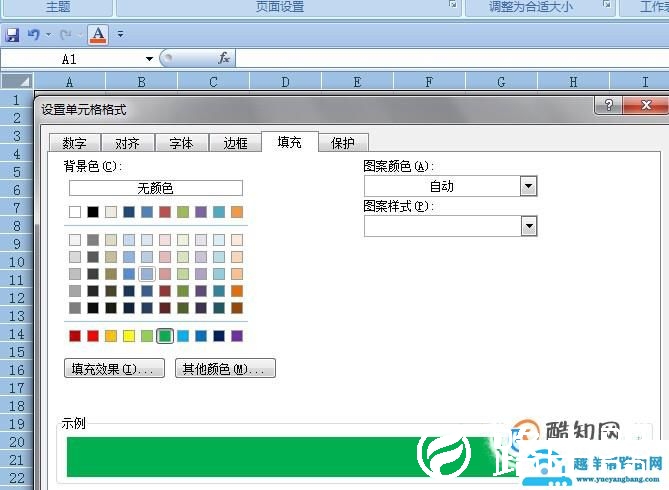
Task: Click the 主题 ribbon group label
Action: click(58, 6)
